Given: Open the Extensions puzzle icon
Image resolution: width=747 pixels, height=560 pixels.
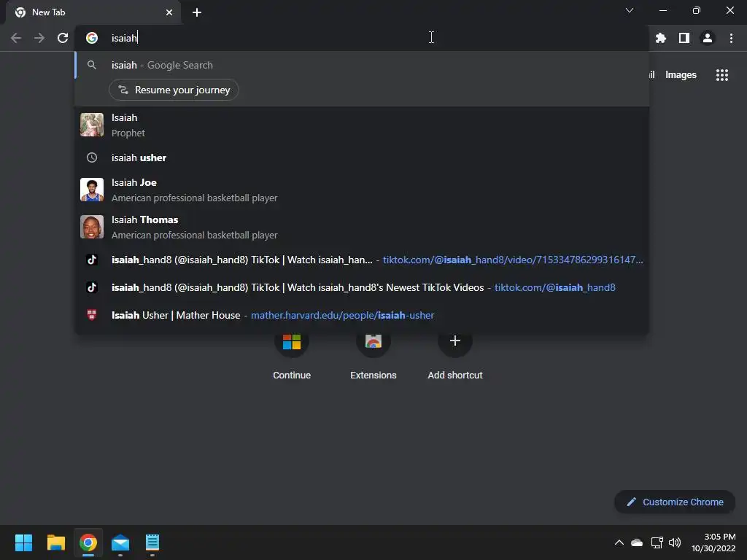Looking at the screenshot, I should coord(661,38).
